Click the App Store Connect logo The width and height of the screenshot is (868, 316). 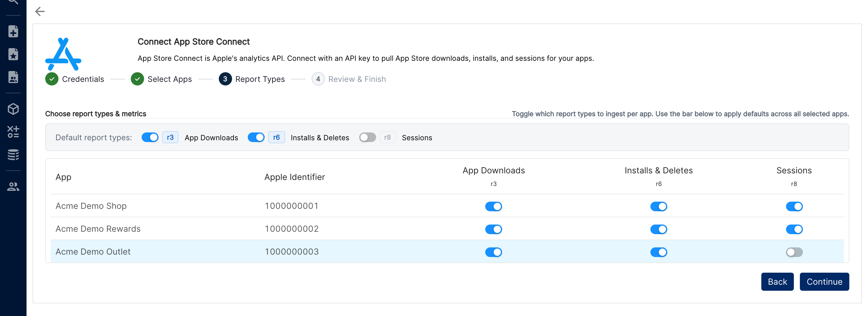(x=63, y=54)
